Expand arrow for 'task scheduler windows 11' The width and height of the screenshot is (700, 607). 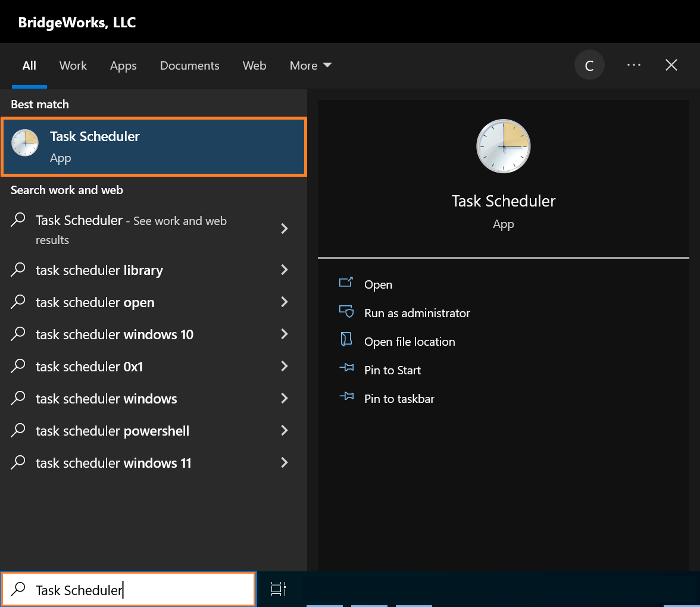tap(285, 462)
